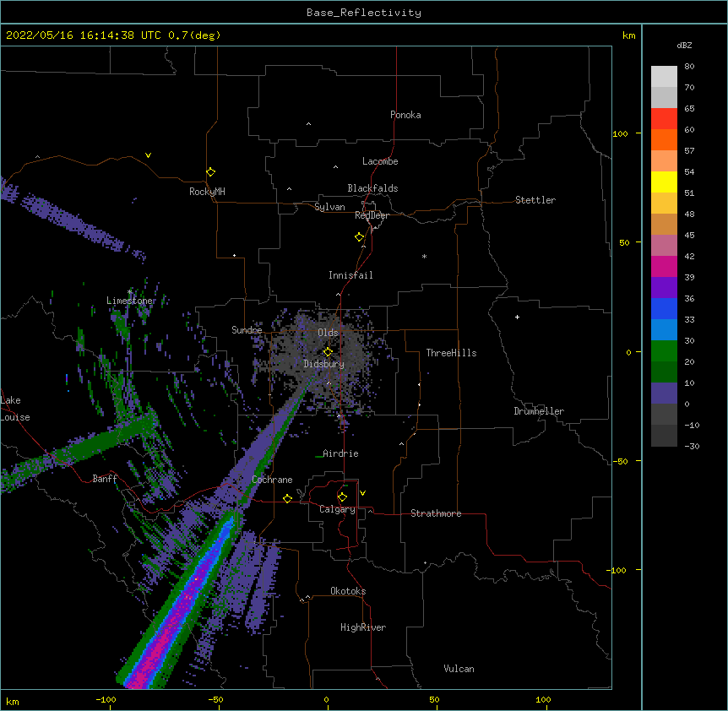
Task: Click the RockyMH label
Action: click(207, 192)
